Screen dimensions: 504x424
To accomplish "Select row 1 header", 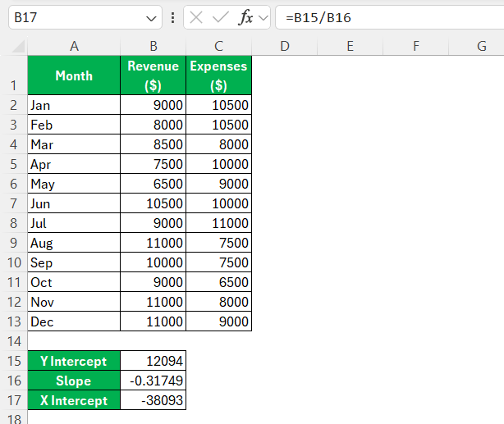I will click(13, 75).
